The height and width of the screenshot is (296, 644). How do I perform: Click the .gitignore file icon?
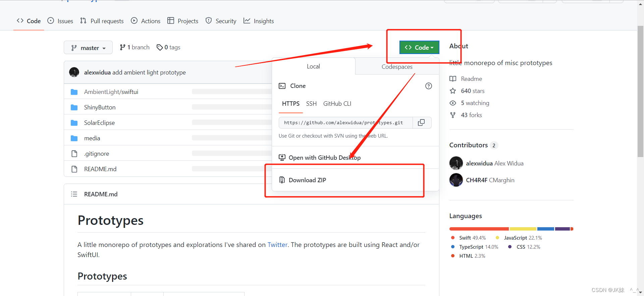(74, 154)
